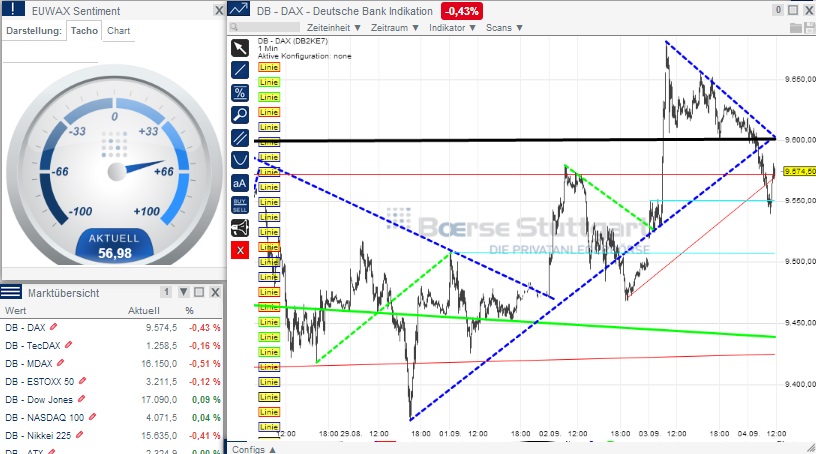Screen dimensions: 816x454
Task: Open the DB - ESTOXX 50 row
Action: [x=112, y=382]
